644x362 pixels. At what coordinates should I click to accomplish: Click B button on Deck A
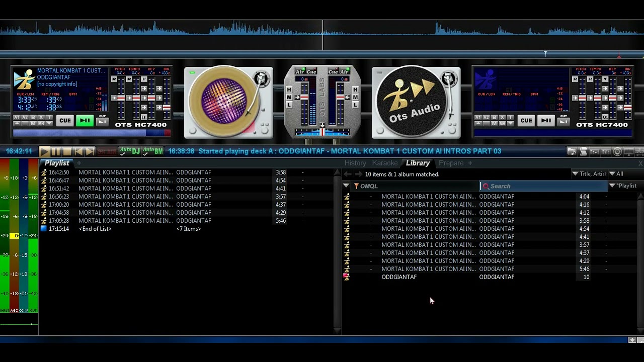coord(33,117)
